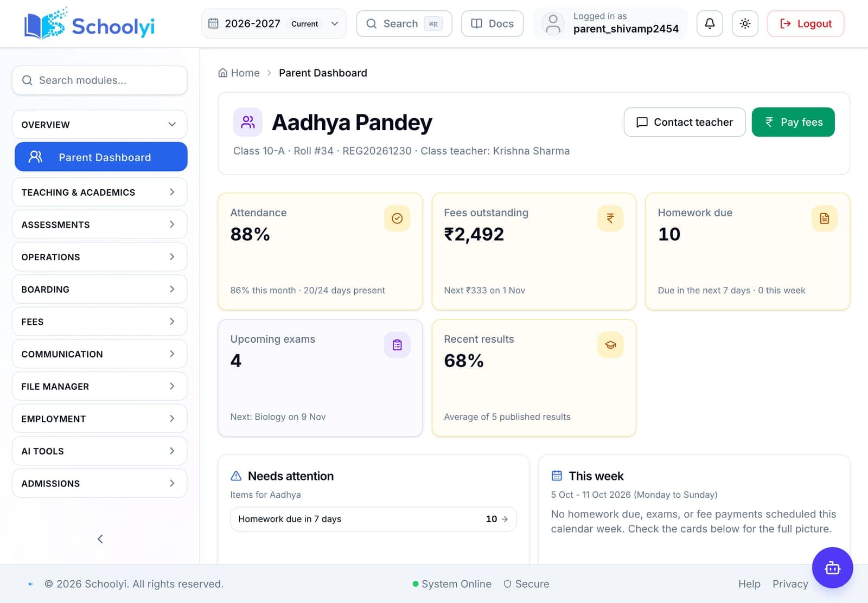Click the Attendance check-circle icon
The height and width of the screenshot is (603, 868).
tap(397, 219)
